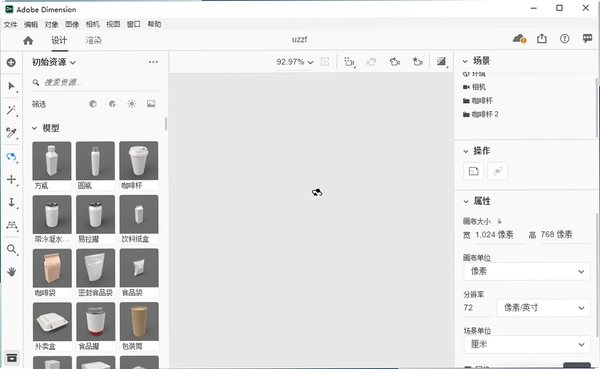
Task: Select the Magic Wand tool
Action: pos(11,110)
